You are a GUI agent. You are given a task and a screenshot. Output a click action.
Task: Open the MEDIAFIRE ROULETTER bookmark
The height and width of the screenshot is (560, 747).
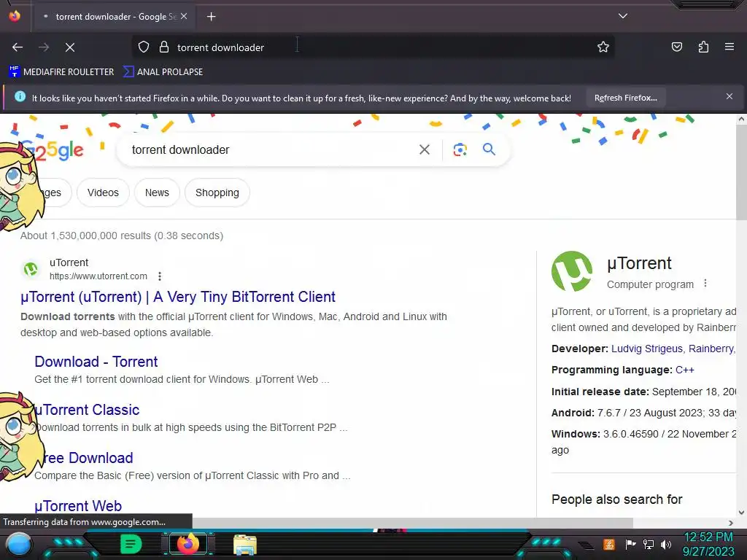(x=61, y=72)
